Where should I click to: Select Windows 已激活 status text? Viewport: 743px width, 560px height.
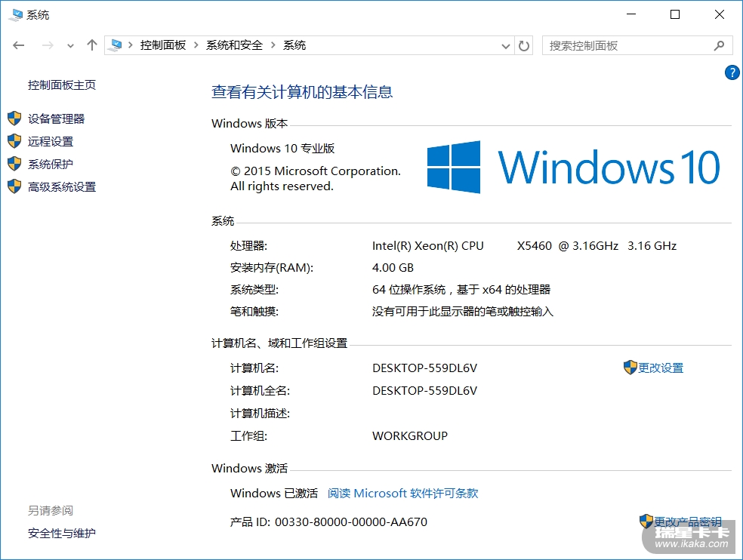point(274,493)
